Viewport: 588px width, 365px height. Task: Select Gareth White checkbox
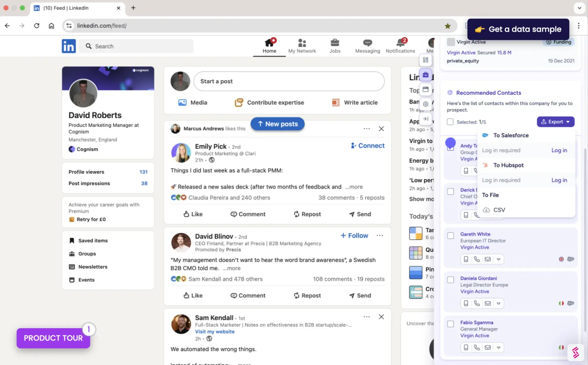(450, 235)
